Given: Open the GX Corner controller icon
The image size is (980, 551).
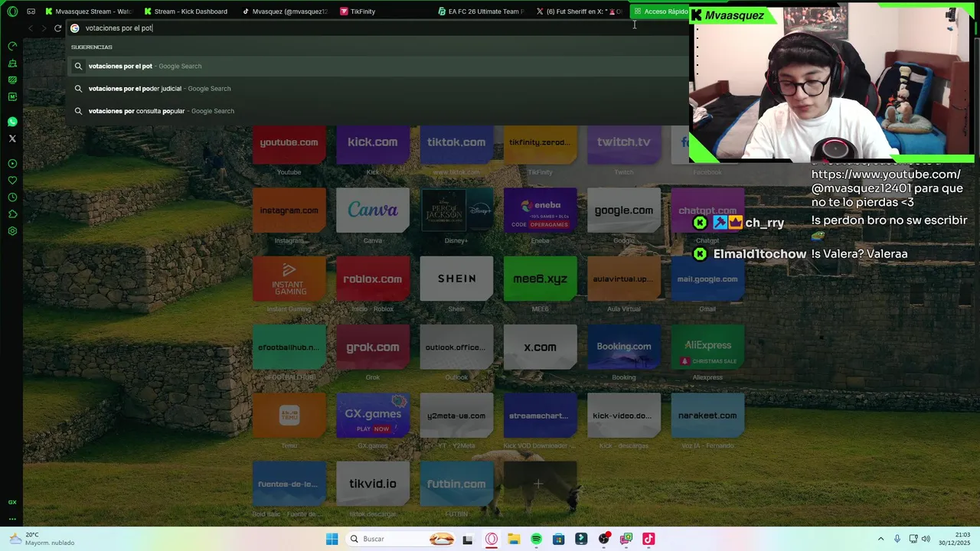Looking at the screenshot, I should 31,11.
